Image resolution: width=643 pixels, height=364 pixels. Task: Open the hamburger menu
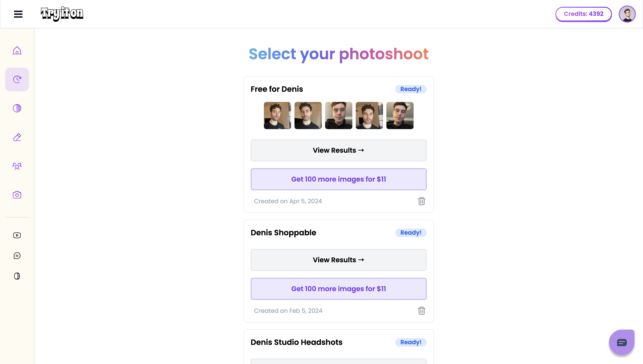[x=18, y=14]
